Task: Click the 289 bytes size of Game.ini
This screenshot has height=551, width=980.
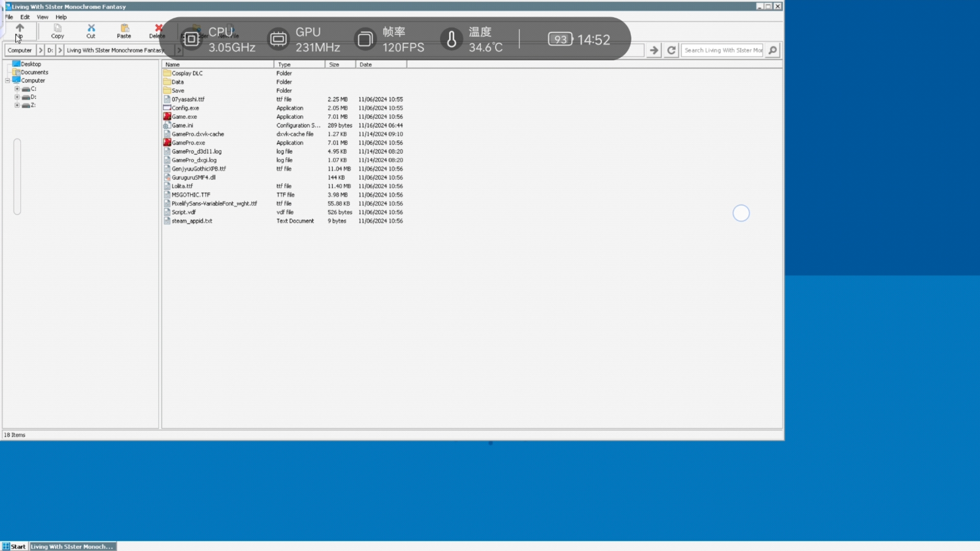Action: click(340, 125)
